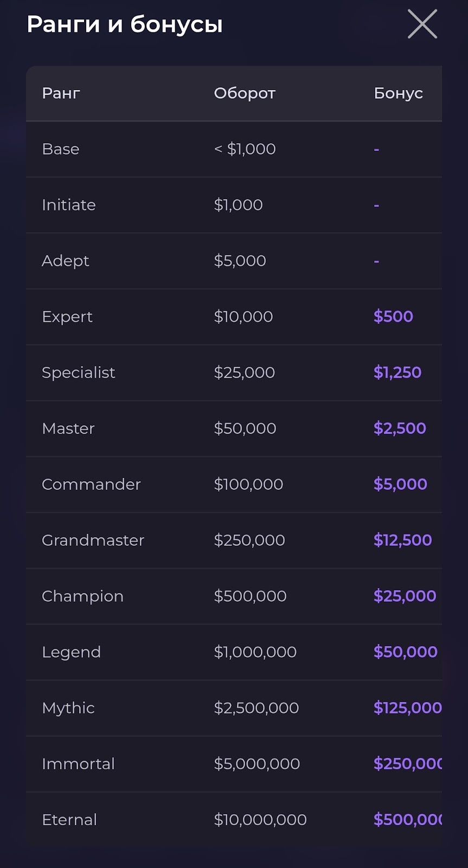
Task: Click the Adept $5,000 turnover value
Action: pyautogui.click(x=240, y=261)
